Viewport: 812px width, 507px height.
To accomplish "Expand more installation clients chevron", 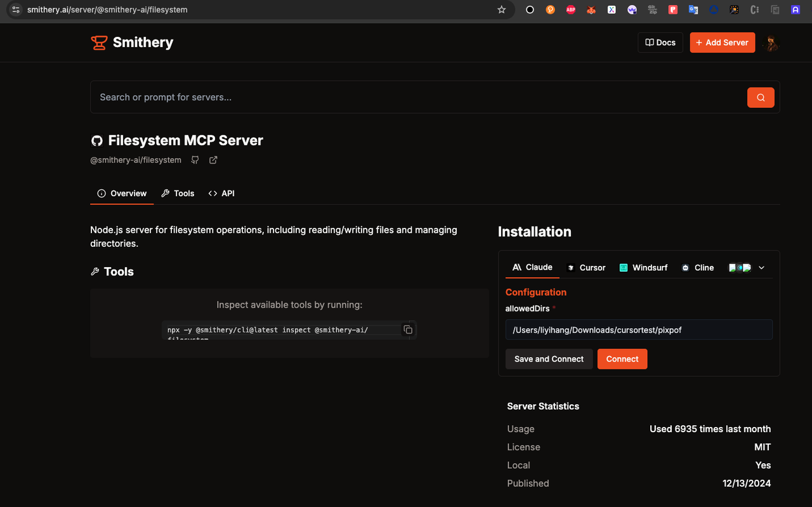I will tap(761, 268).
